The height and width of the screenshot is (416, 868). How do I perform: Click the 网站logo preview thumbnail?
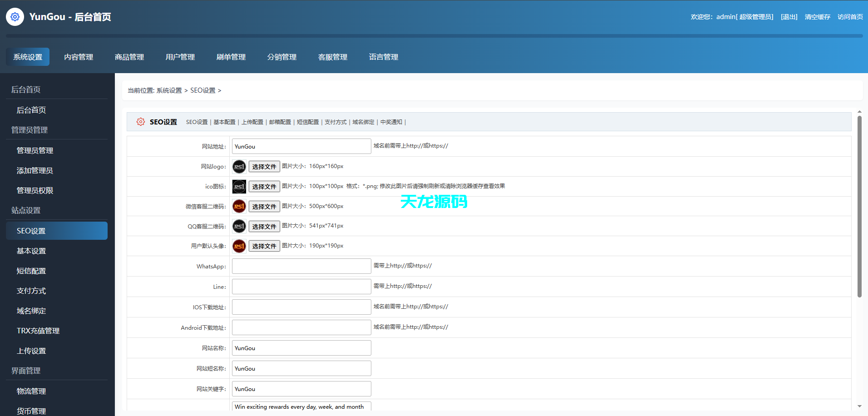coord(239,166)
